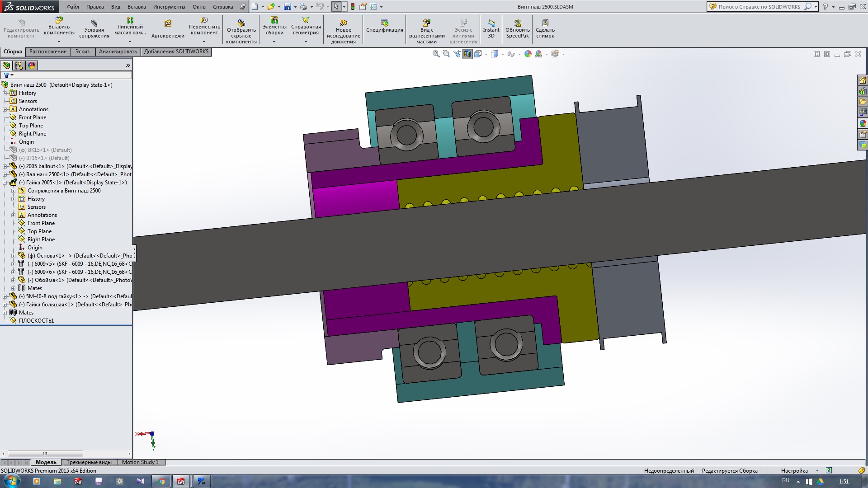Image resolution: width=868 pixels, height=488 pixels.
Task: Click the SOLIDWORKS help search field
Action: click(759, 7)
